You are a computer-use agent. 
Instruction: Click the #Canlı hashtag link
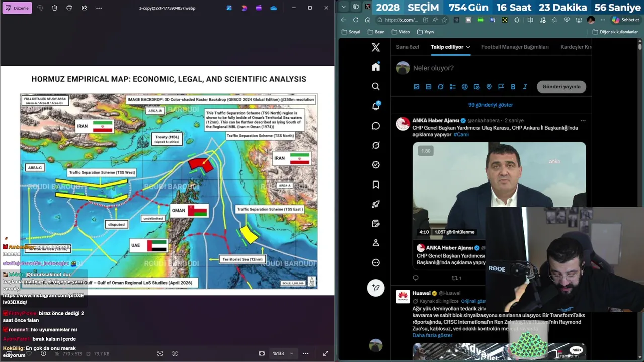pos(461,135)
